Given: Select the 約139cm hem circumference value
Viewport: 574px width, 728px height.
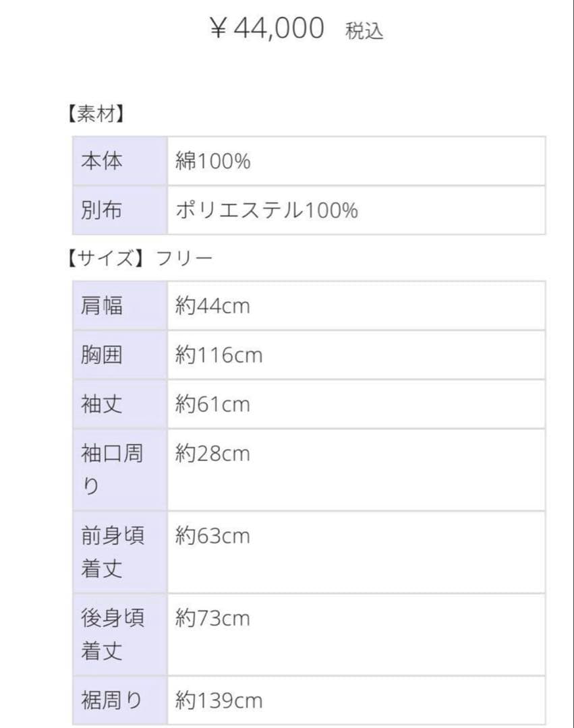Looking at the screenshot, I should (x=219, y=701).
